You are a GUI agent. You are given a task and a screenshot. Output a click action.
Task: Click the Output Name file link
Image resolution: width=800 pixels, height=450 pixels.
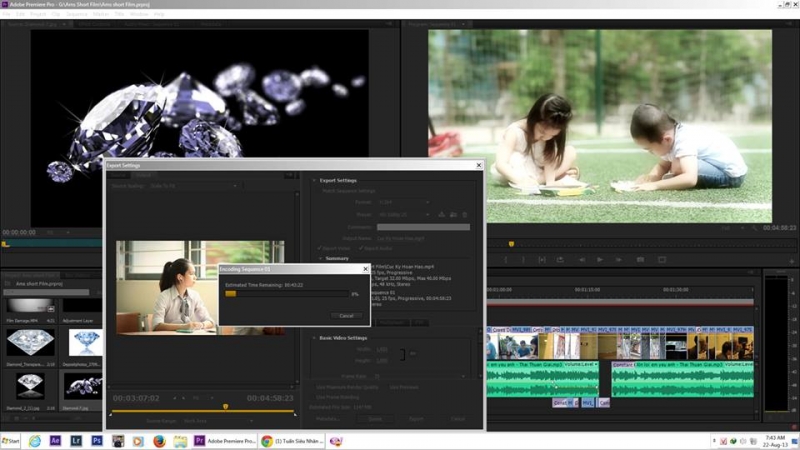click(401, 238)
